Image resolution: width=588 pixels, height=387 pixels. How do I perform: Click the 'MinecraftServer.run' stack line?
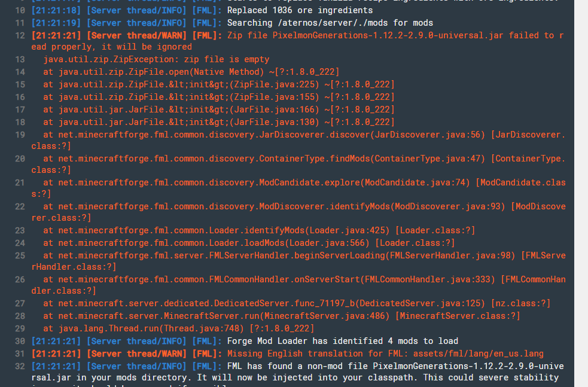point(282,316)
